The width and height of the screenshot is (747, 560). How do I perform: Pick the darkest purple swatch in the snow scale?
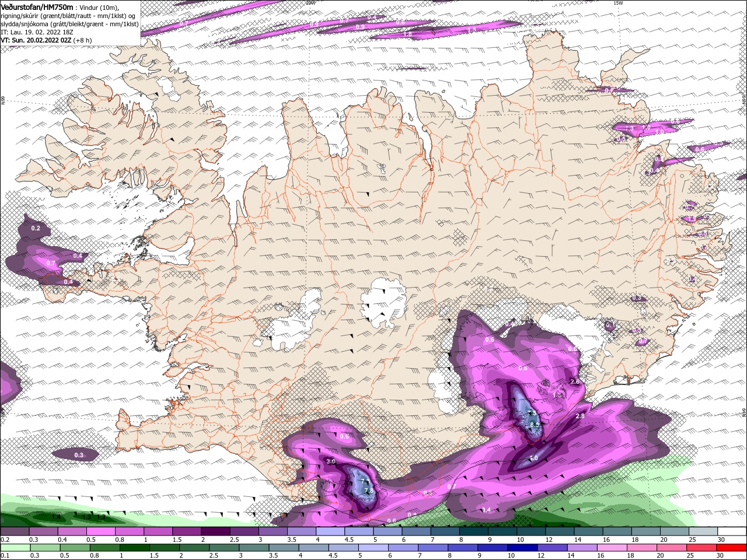(x=215, y=531)
